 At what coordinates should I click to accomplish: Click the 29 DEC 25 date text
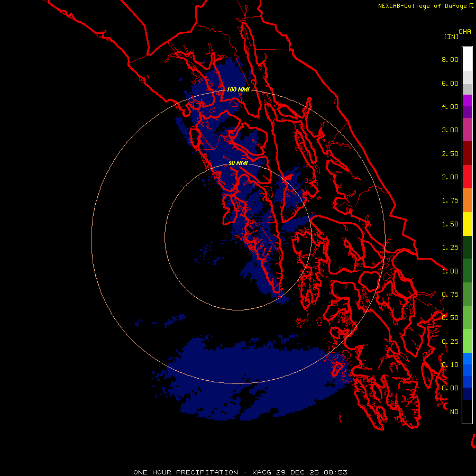tap(297, 472)
